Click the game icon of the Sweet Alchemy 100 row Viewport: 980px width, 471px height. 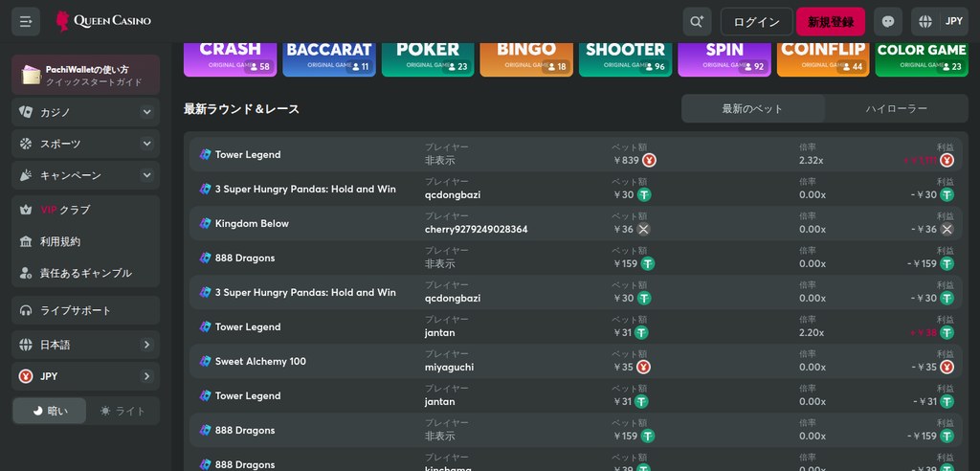point(205,361)
